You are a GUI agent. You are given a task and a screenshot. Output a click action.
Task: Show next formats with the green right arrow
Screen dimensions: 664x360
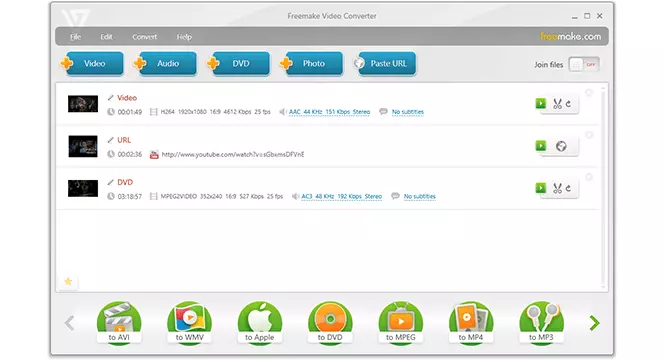tap(595, 323)
